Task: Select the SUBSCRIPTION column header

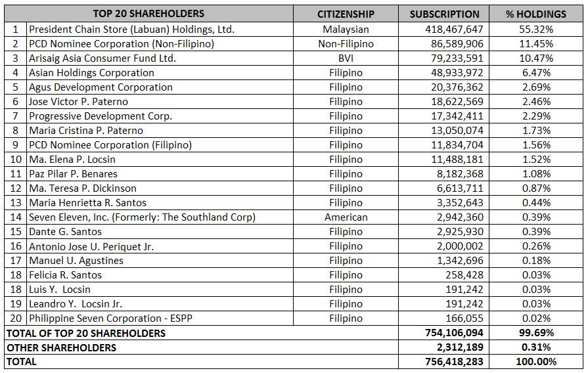Action: 444,14
